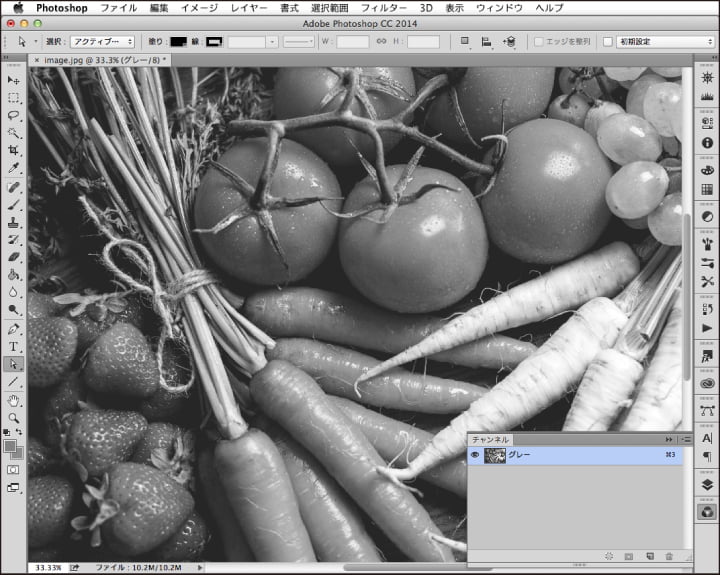Click the 塗り fill color swatch
720x575 pixels.
pos(178,42)
